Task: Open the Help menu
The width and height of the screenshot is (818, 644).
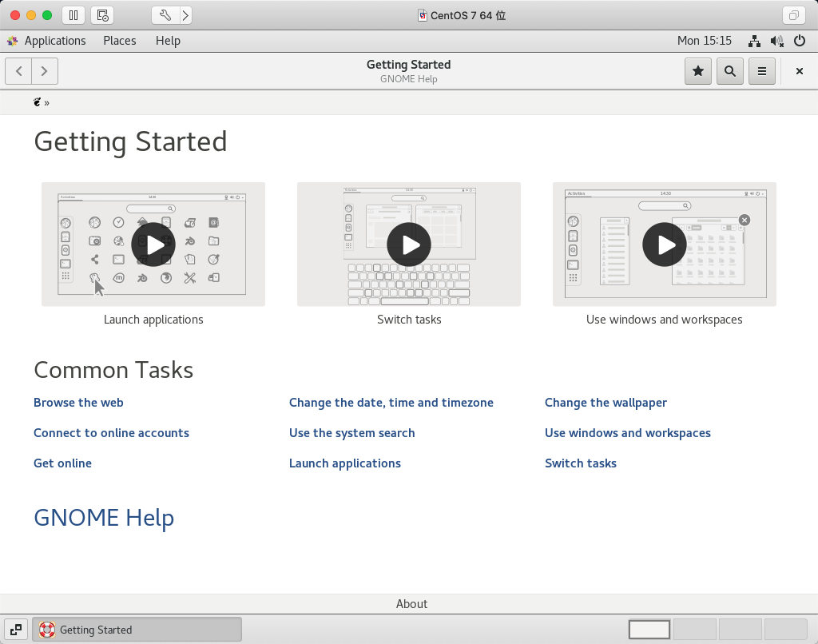Action: click(168, 41)
